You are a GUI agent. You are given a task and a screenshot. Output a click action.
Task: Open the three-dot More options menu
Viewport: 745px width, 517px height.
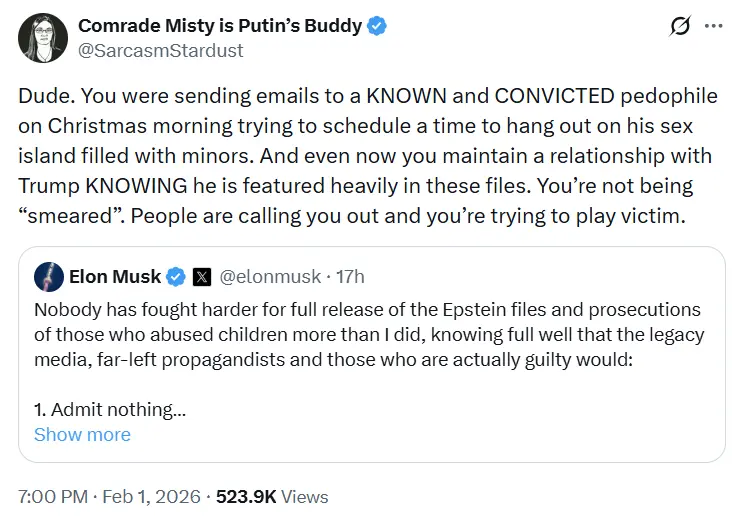tap(713, 27)
